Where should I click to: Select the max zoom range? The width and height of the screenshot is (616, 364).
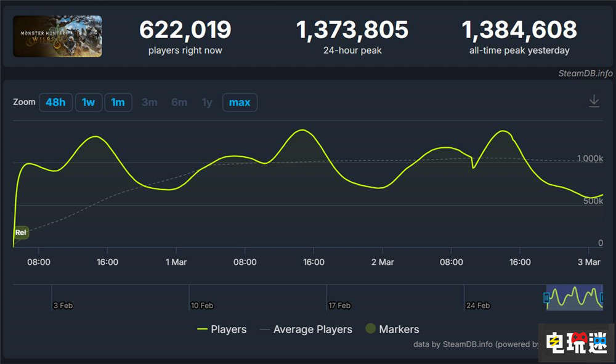point(240,102)
